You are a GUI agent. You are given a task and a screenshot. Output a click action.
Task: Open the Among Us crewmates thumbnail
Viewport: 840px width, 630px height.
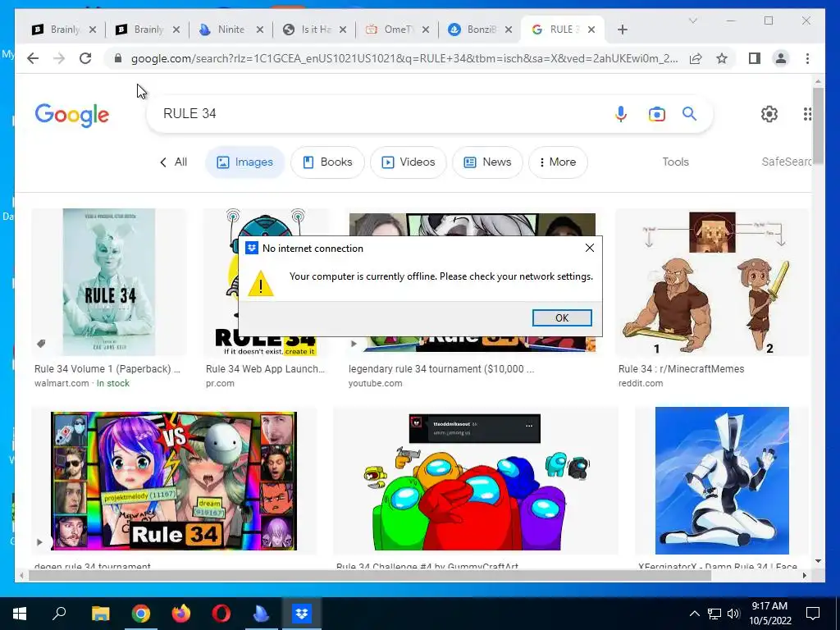pyautogui.click(x=476, y=481)
